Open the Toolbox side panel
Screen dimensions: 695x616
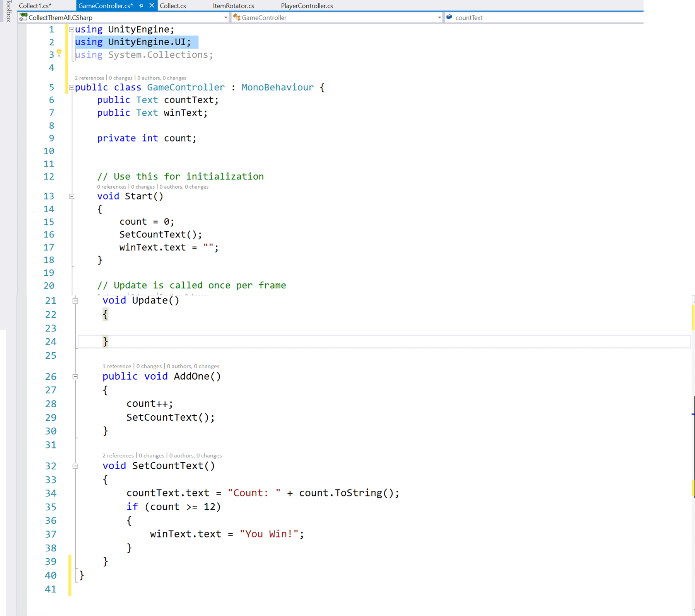[8, 11]
